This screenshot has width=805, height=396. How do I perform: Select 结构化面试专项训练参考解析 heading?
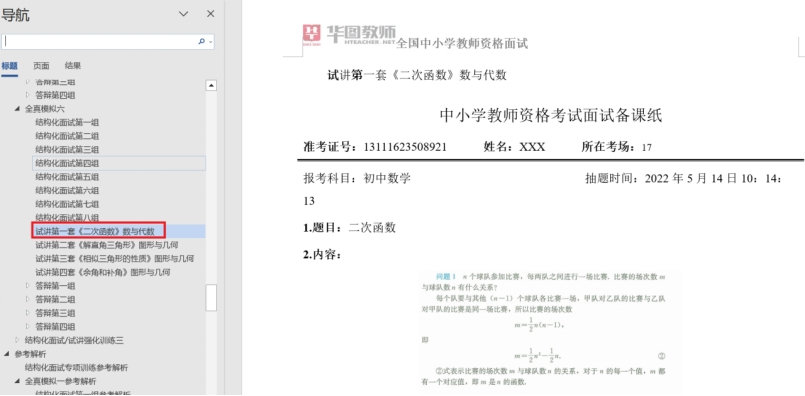pos(76,368)
